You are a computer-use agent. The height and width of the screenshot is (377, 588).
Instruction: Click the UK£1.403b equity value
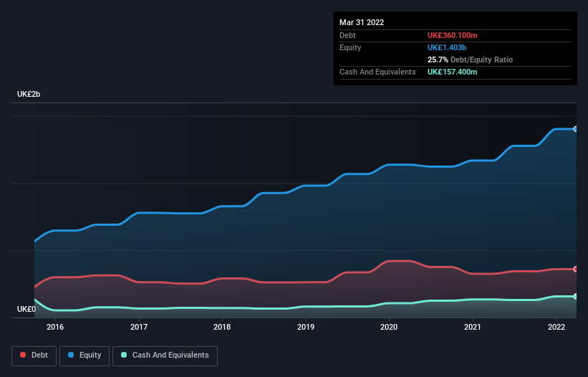point(447,47)
